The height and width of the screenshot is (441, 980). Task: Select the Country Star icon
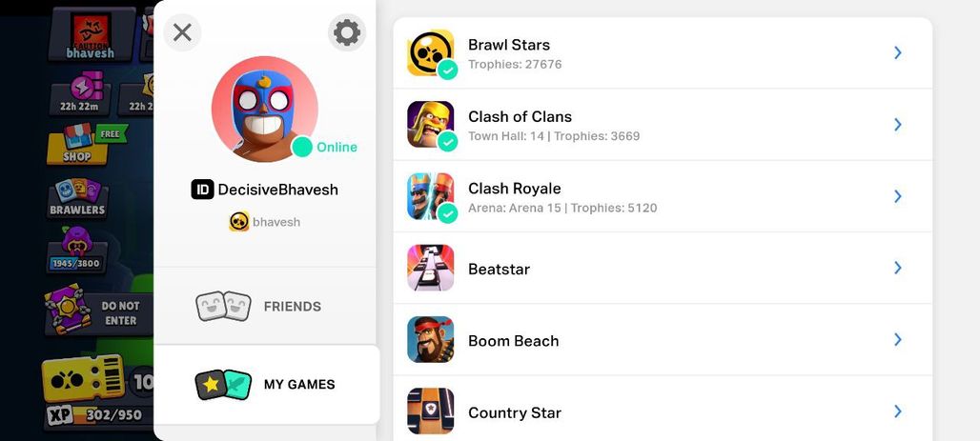pos(431,411)
